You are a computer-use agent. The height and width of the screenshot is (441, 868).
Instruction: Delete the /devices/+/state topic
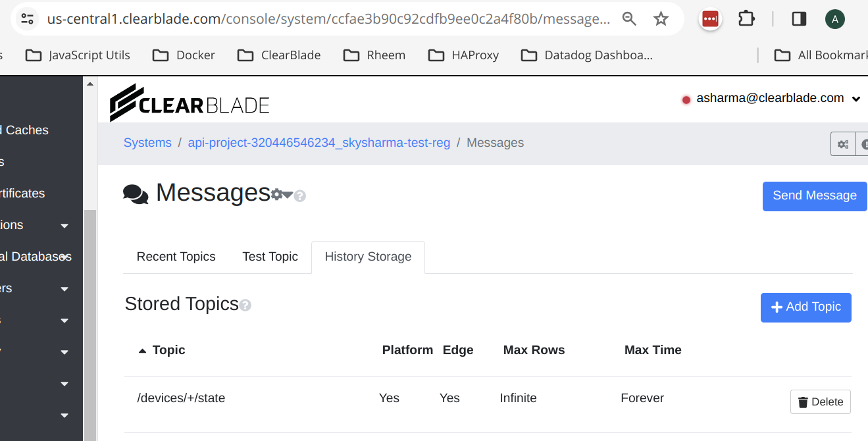pyautogui.click(x=820, y=402)
